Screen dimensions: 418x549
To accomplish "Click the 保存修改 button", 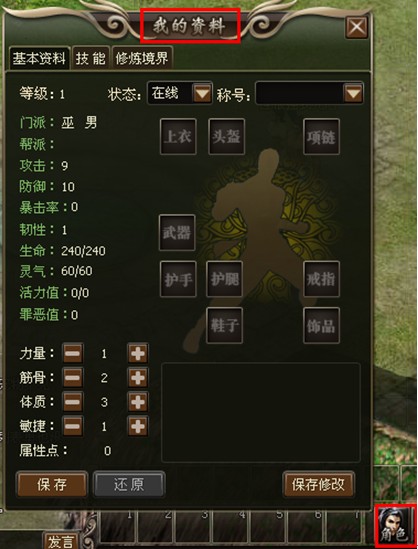I will (x=319, y=485).
